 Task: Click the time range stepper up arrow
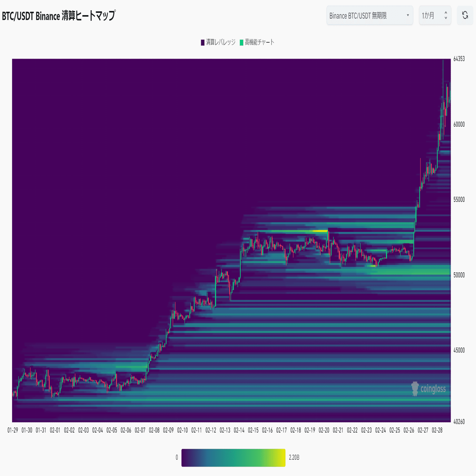tap(446, 13)
